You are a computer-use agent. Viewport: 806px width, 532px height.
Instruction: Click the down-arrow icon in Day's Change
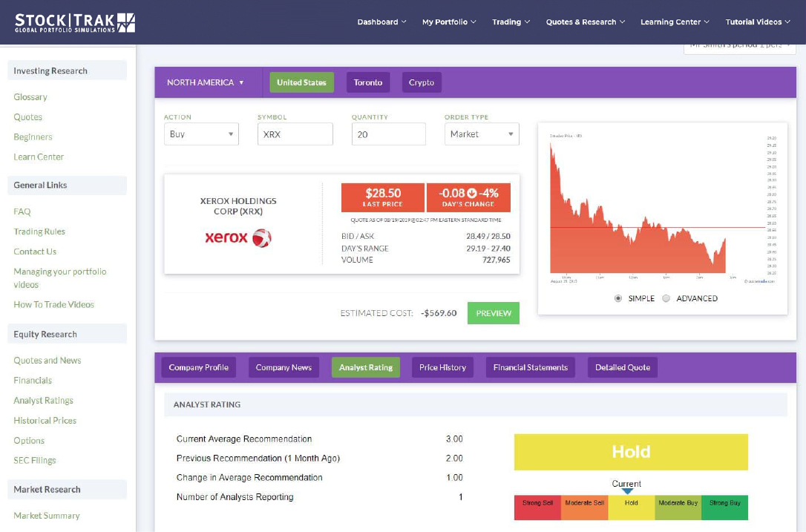tap(472, 193)
